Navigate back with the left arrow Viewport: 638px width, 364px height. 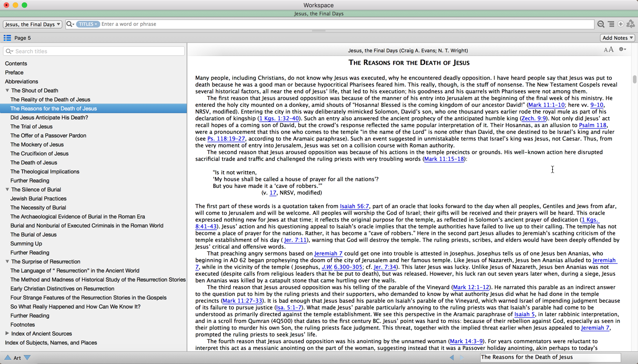point(452,357)
